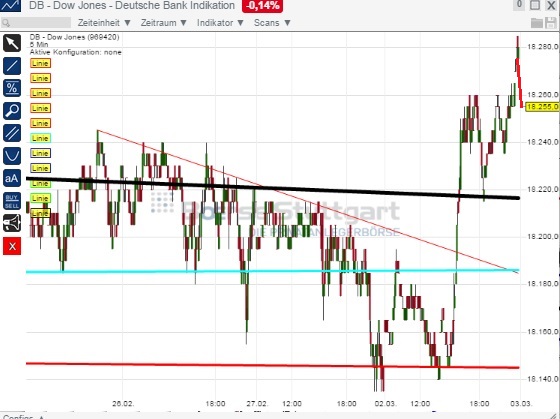Screen dimensions: 560x419
Task: Pick the parallel lines channel tool
Action: click(12, 133)
